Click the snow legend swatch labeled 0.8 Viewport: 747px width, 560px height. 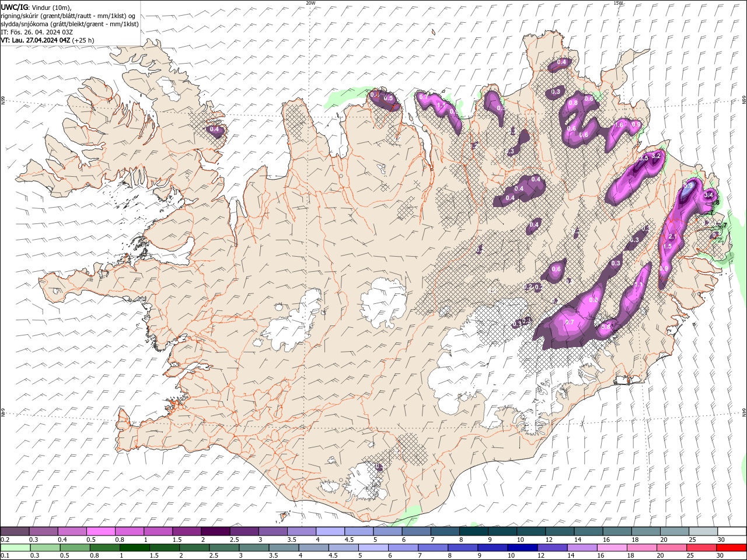(x=130, y=531)
